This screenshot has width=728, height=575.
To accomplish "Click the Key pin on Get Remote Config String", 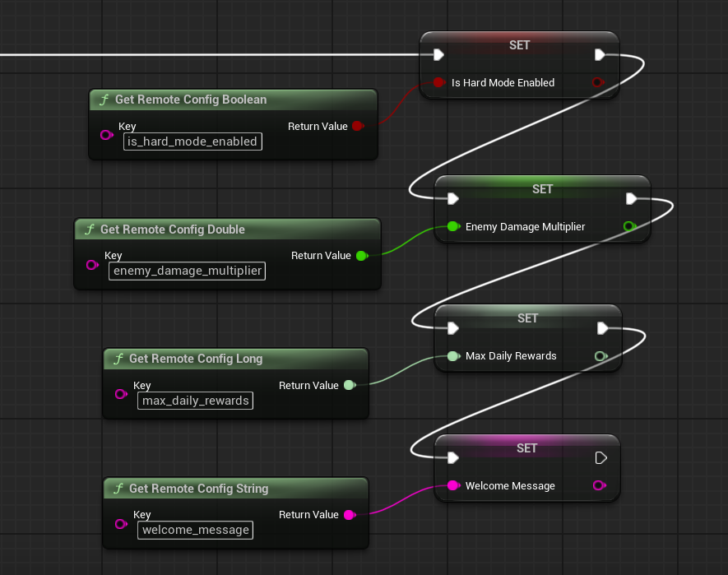I will click(121, 524).
